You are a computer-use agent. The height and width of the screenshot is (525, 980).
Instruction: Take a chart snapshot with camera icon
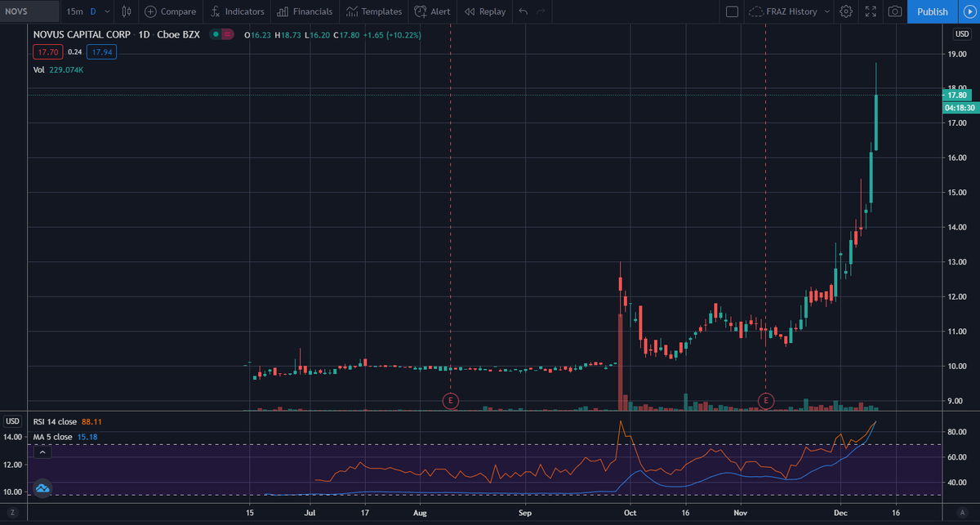pyautogui.click(x=895, y=11)
